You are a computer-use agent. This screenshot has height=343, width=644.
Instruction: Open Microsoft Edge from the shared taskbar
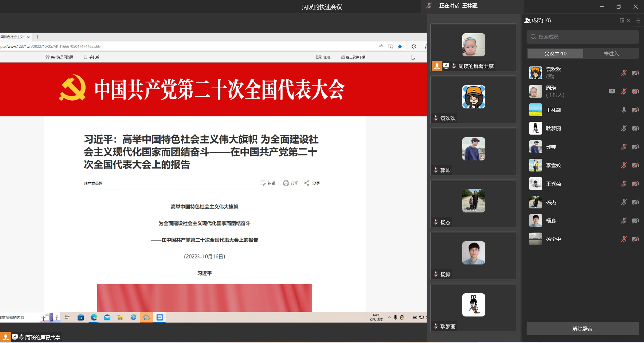[x=94, y=317]
